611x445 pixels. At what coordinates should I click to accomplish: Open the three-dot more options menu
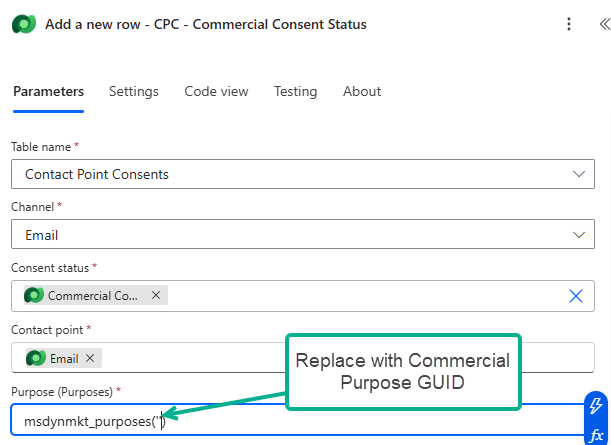tap(569, 24)
